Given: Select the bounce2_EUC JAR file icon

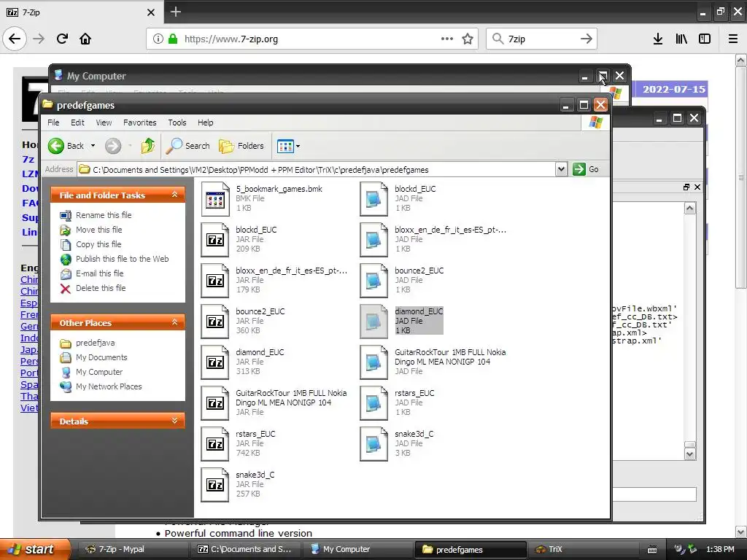Looking at the screenshot, I should tap(215, 322).
